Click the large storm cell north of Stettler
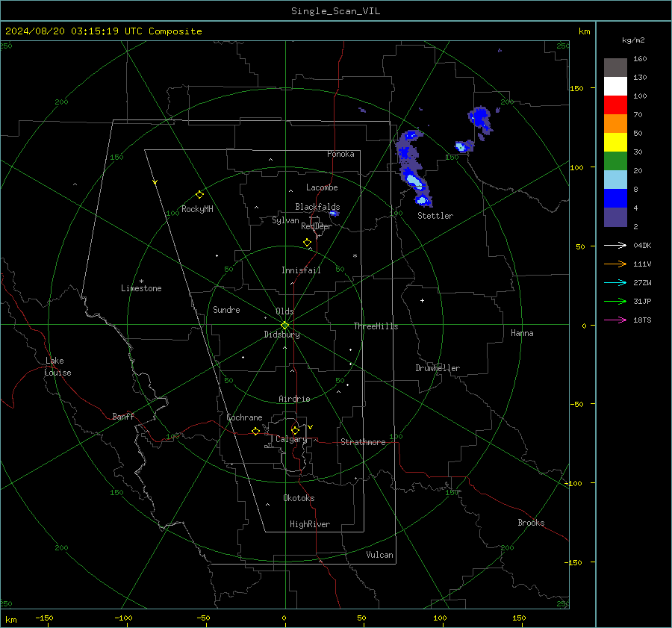This screenshot has height=628, width=672. click(x=412, y=167)
